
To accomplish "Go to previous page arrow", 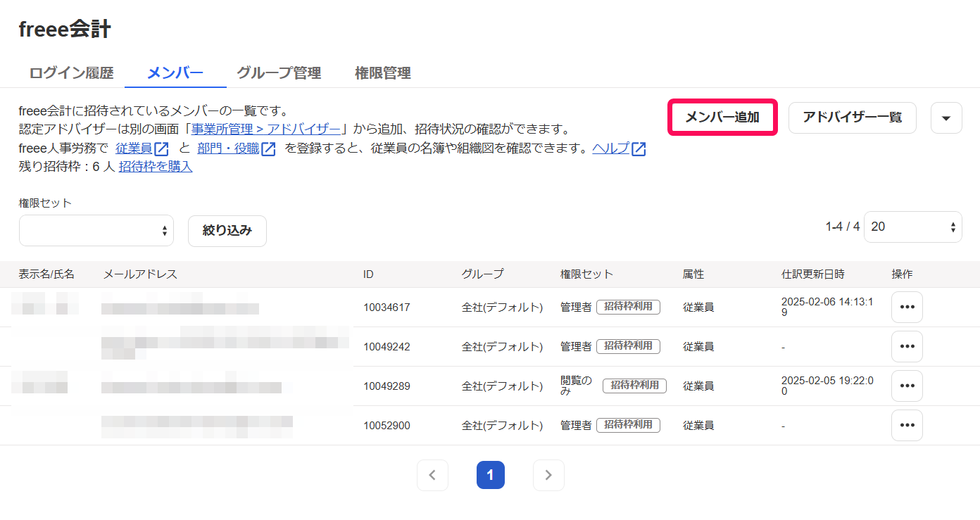I will tap(432, 475).
